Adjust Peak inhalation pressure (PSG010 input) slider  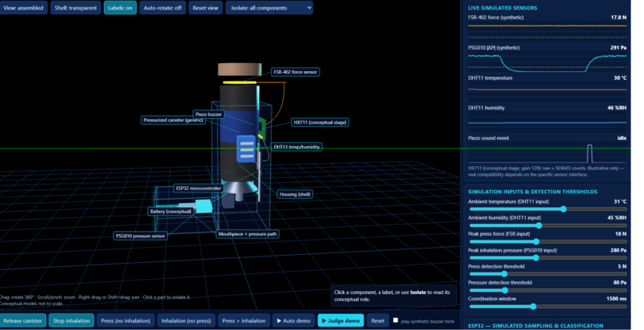pyautogui.click(x=548, y=257)
